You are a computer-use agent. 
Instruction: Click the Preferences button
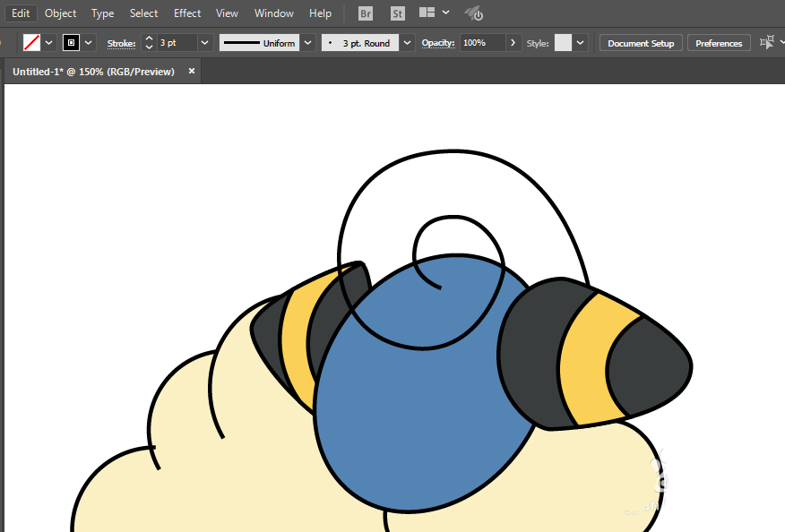coord(719,44)
